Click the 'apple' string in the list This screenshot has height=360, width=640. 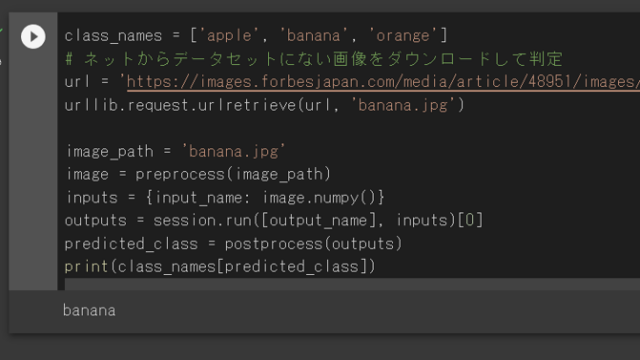tap(229, 36)
